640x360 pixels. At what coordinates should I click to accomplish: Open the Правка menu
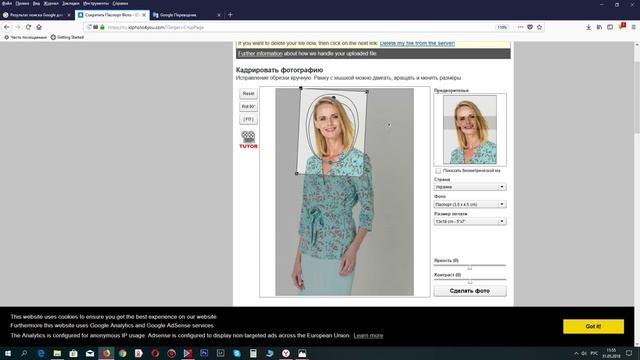pos(22,3)
